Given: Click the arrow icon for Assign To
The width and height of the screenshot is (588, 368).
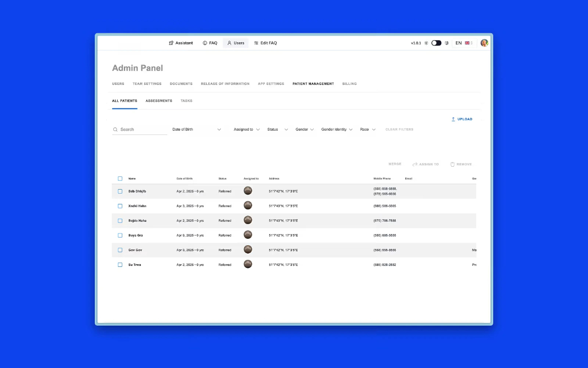Looking at the screenshot, I should [x=415, y=165].
